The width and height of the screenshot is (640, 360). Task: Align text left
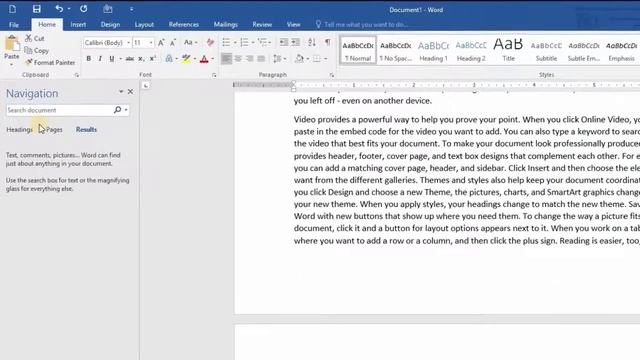tap(226, 59)
